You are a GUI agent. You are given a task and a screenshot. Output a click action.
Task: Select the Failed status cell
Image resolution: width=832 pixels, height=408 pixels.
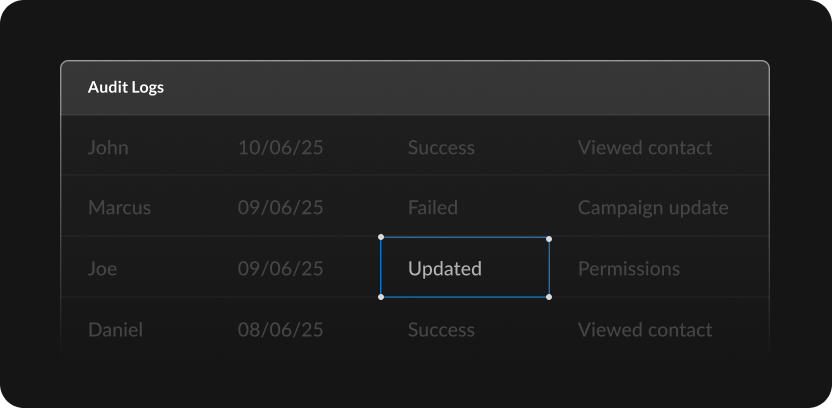(x=432, y=207)
